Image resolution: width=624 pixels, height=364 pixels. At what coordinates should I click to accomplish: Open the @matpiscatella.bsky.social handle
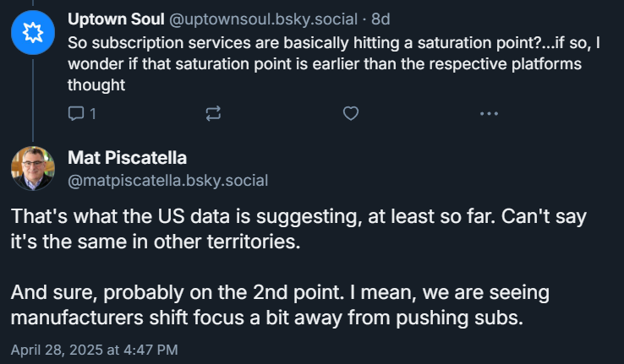(x=167, y=179)
